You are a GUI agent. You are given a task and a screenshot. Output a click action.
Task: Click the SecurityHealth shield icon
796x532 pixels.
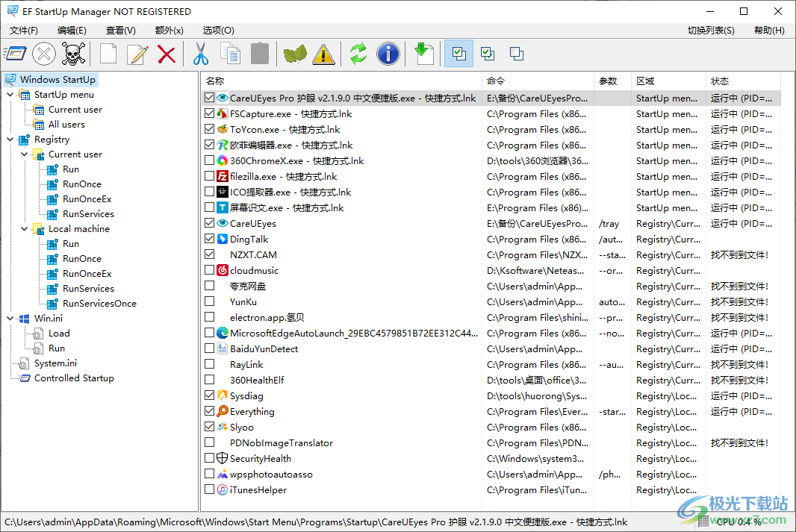(223, 458)
